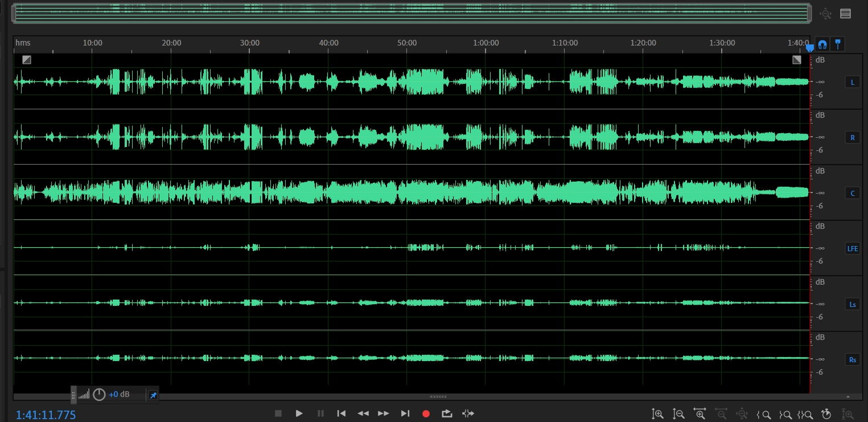Click the Stop transport button

click(x=278, y=413)
